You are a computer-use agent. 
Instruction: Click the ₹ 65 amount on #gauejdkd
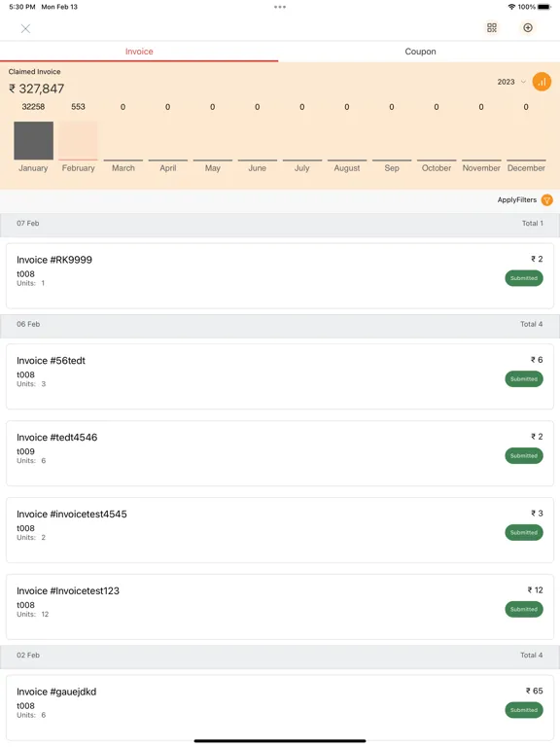pos(535,691)
